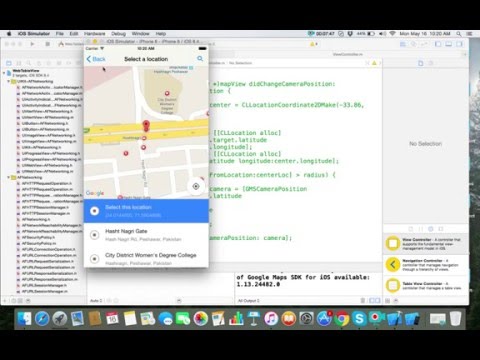Select the media library tab icon

coord(441,229)
